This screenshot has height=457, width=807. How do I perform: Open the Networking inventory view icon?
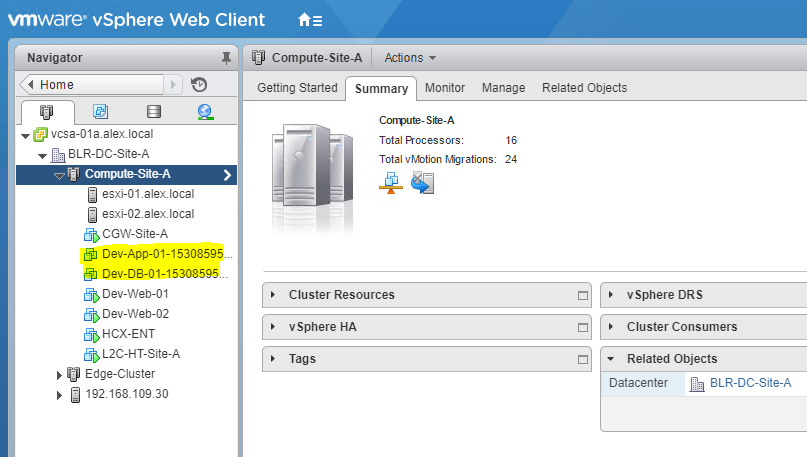205,112
